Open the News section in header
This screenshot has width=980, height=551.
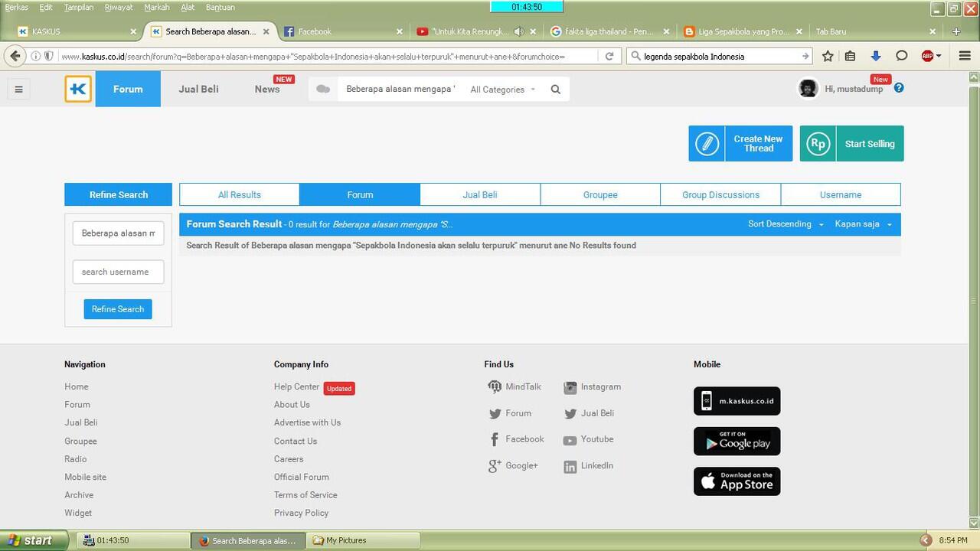(267, 89)
